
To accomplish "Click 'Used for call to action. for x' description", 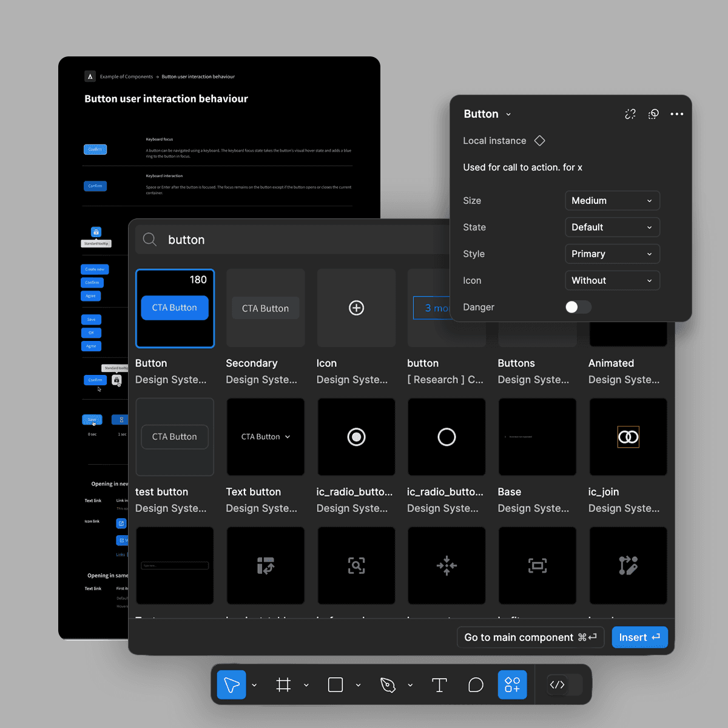I will [x=522, y=167].
